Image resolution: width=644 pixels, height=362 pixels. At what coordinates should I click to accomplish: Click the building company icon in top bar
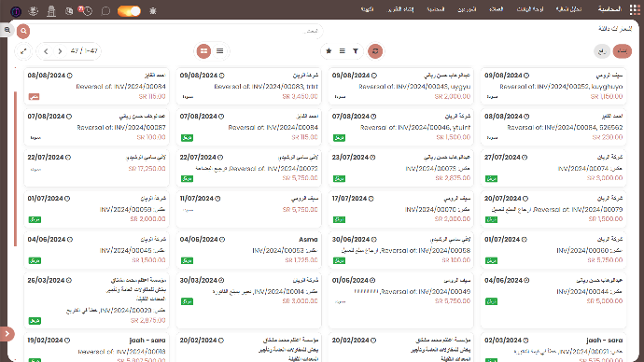(51, 11)
